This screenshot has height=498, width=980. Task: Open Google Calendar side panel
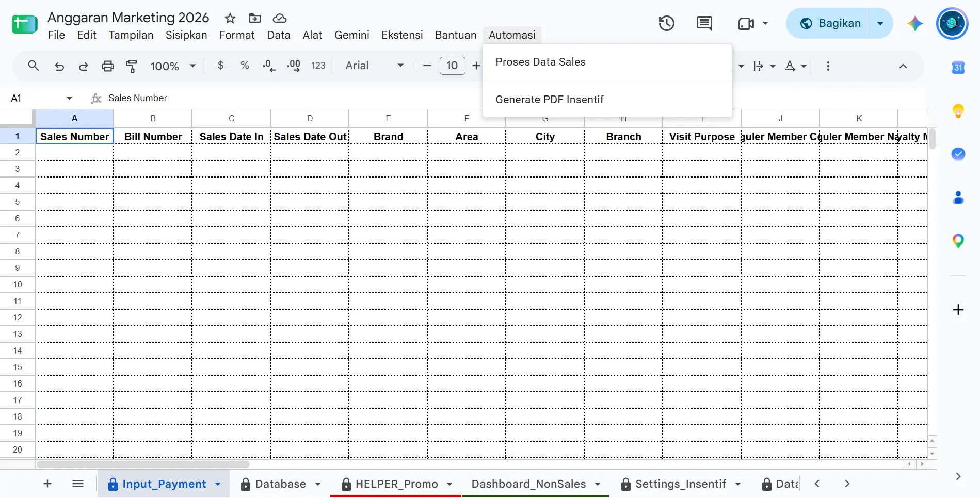(958, 68)
